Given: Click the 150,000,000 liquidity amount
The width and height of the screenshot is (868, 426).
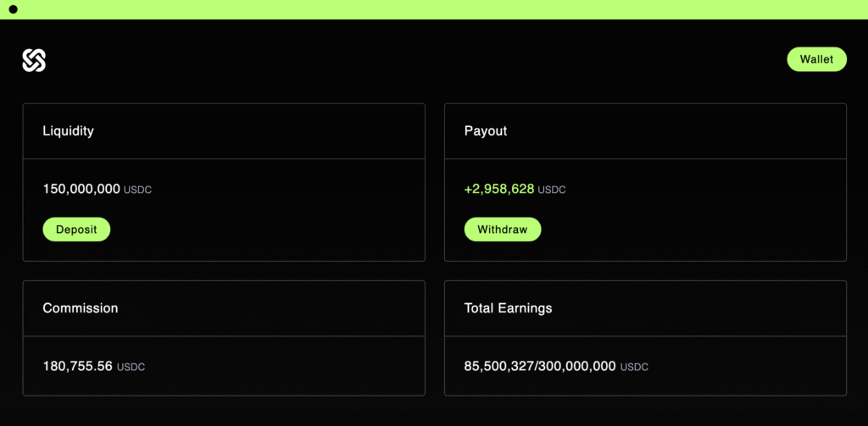Looking at the screenshot, I should (x=81, y=189).
